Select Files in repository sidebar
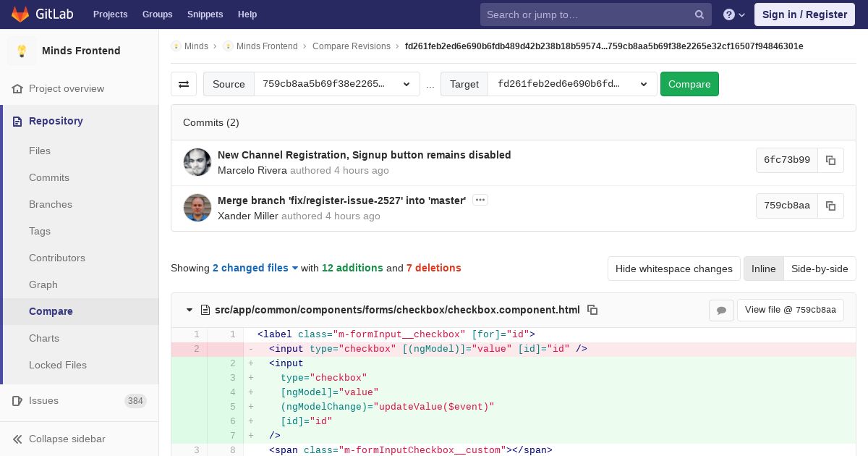The height and width of the screenshot is (456, 868). [x=40, y=151]
